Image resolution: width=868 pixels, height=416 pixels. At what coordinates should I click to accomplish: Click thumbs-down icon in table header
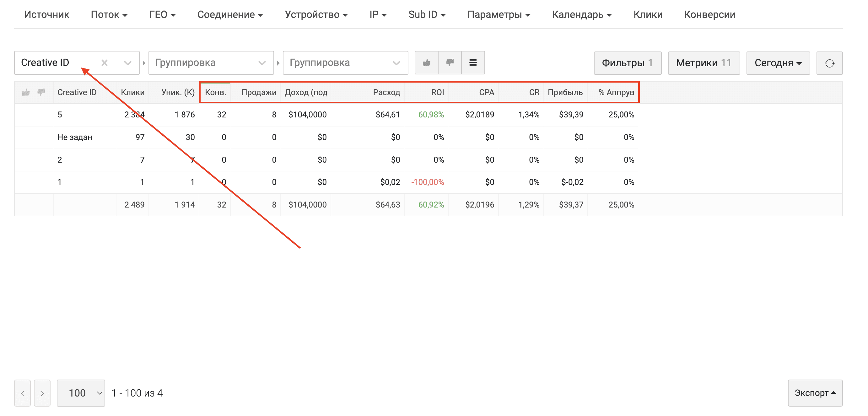coord(41,92)
